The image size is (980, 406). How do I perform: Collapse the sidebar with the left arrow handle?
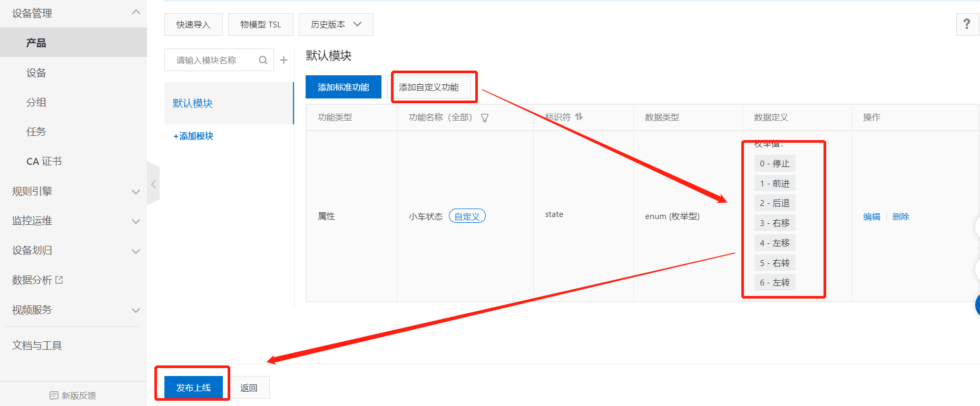(153, 184)
